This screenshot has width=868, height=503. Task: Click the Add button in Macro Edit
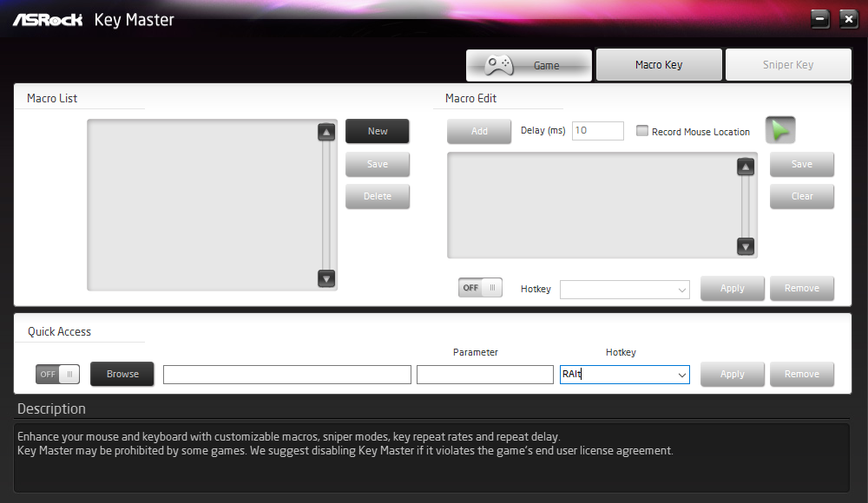click(x=479, y=131)
